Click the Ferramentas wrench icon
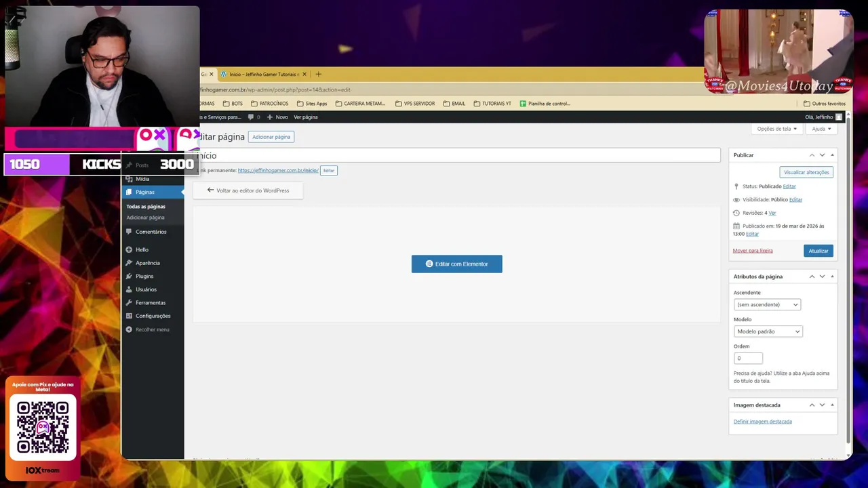Screen dimensions: 868x488 click(x=129, y=302)
